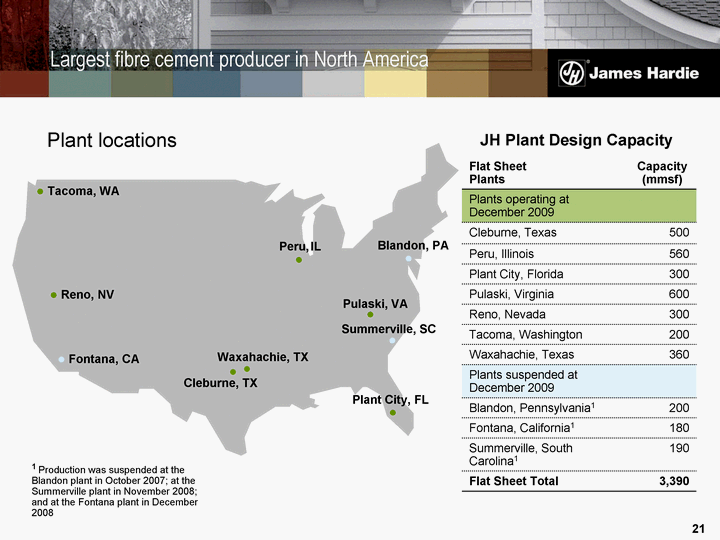Select the Pulaski, Virginia row in table
Screen dimensions: 720x540
pos(575,294)
